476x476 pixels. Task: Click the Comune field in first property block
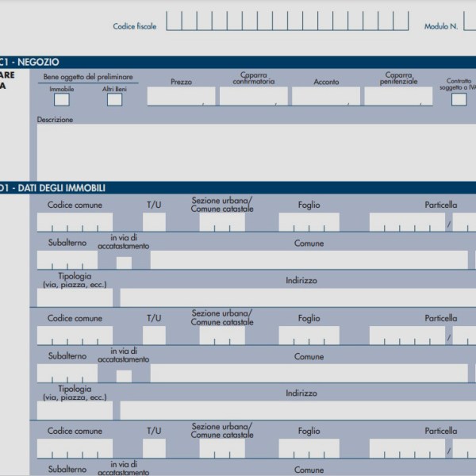(x=309, y=260)
